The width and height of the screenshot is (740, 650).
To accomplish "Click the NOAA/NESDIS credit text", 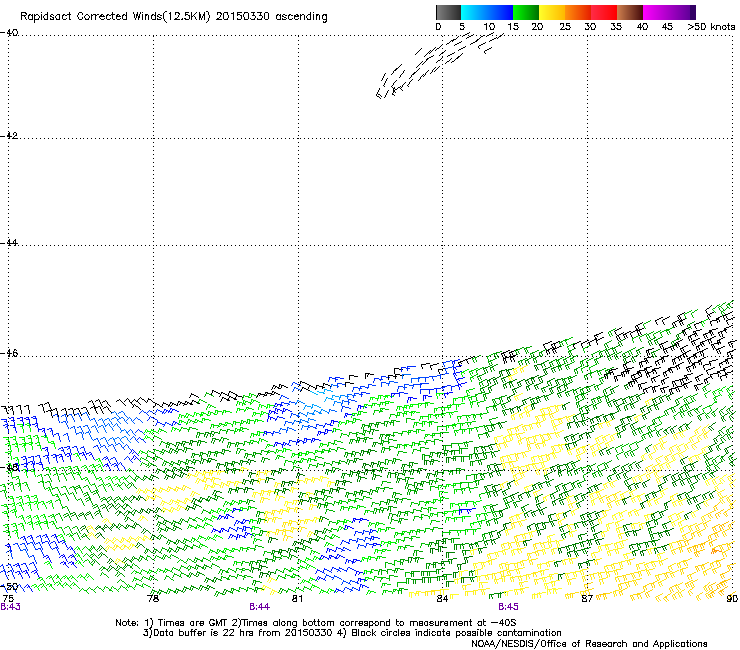I will (x=589, y=644).
